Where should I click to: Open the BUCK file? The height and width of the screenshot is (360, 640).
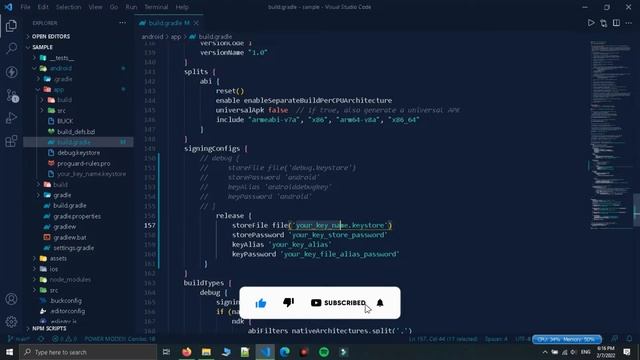tap(65, 121)
